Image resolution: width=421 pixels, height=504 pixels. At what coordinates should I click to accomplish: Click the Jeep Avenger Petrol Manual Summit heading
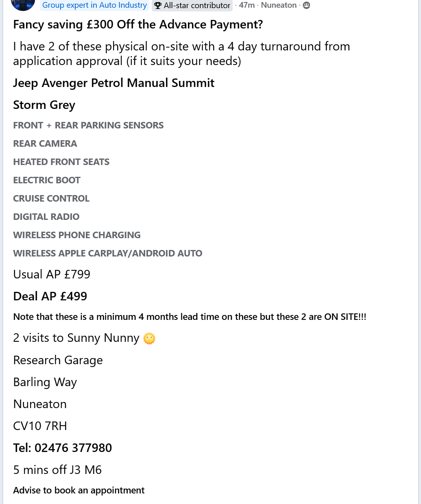click(x=113, y=83)
